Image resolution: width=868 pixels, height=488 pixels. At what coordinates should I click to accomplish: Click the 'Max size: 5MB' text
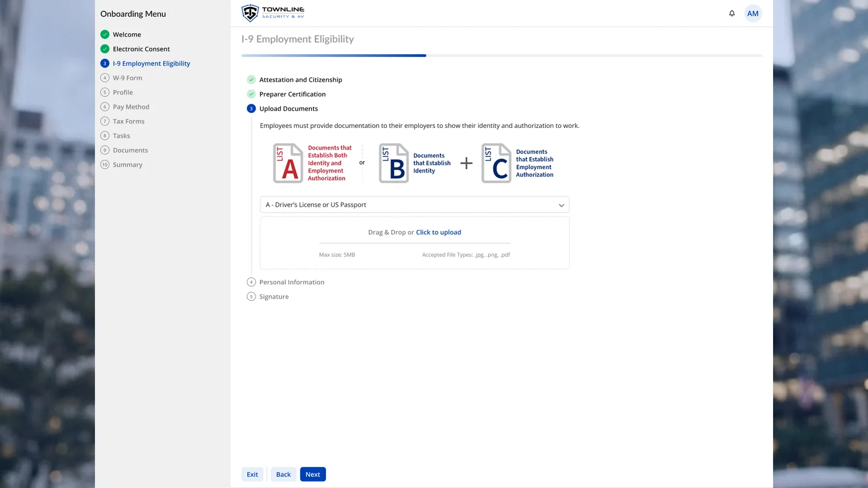tap(337, 255)
